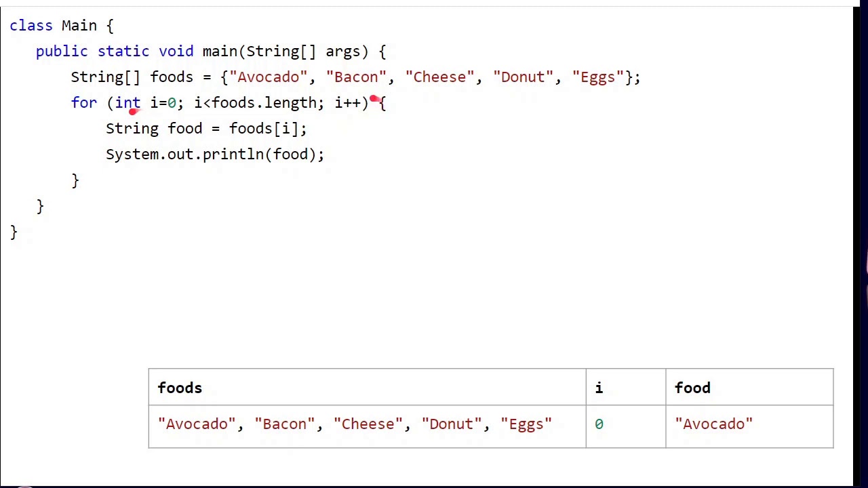Click the "i<foods.length" loop condition
This screenshot has height=488, width=868.
(255, 103)
